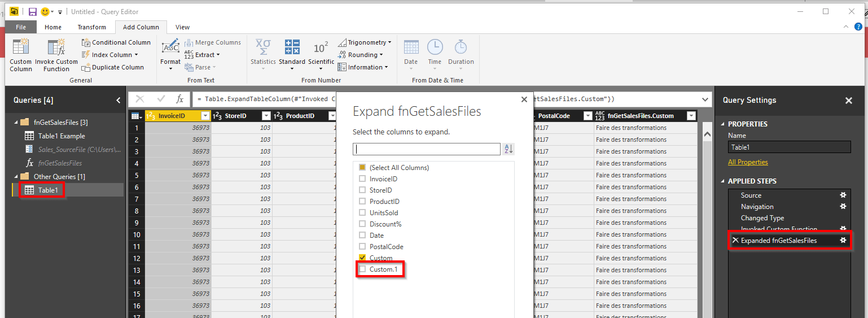The image size is (868, 318).
Task: Switch to the Transform ribbon tab
Action: pos(91,27)
